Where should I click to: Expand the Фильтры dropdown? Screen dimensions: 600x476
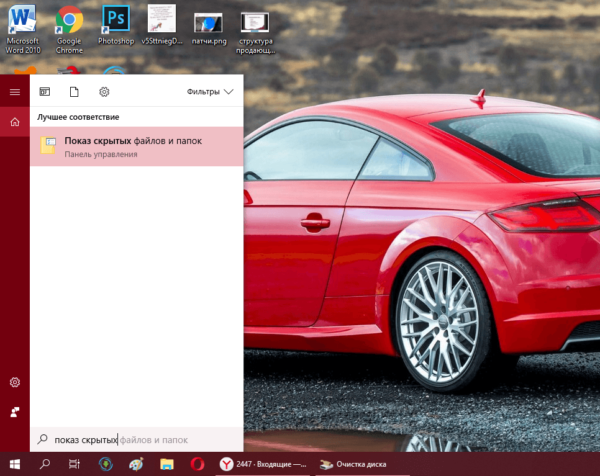click(x=210, y=92)
